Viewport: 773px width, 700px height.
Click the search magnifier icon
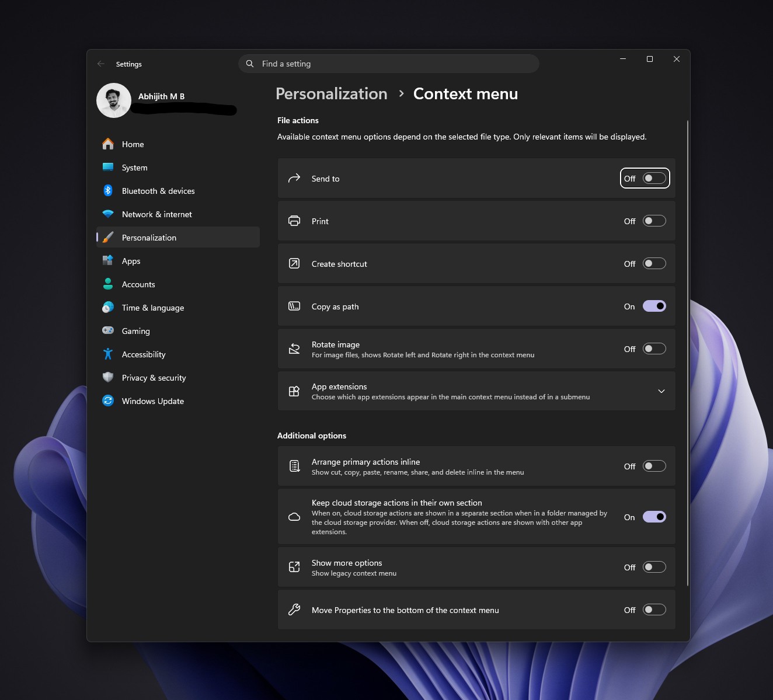click(x=250, y=64)
